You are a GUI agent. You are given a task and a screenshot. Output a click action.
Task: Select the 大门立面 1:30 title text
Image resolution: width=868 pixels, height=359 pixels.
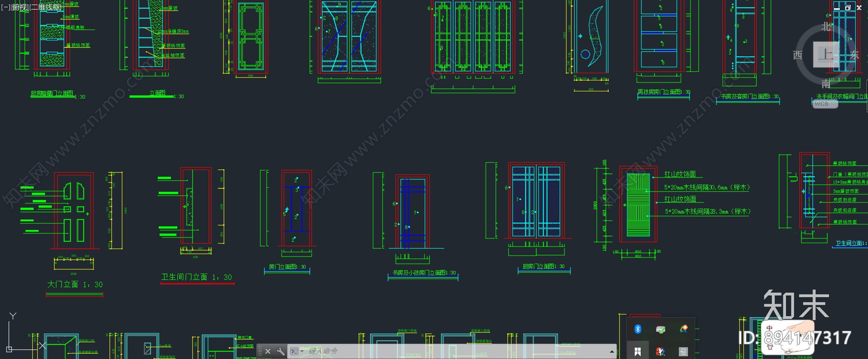[x=75, y=284]
